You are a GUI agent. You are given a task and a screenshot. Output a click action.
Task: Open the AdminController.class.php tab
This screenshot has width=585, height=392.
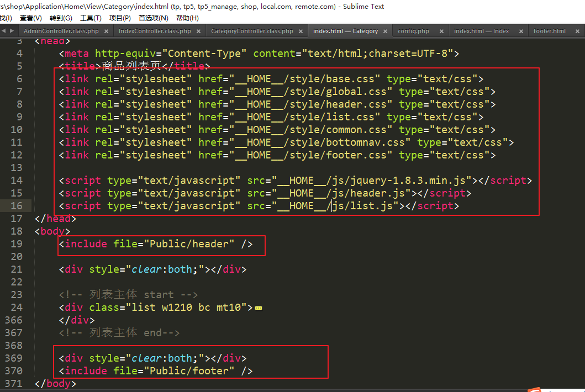61,31
